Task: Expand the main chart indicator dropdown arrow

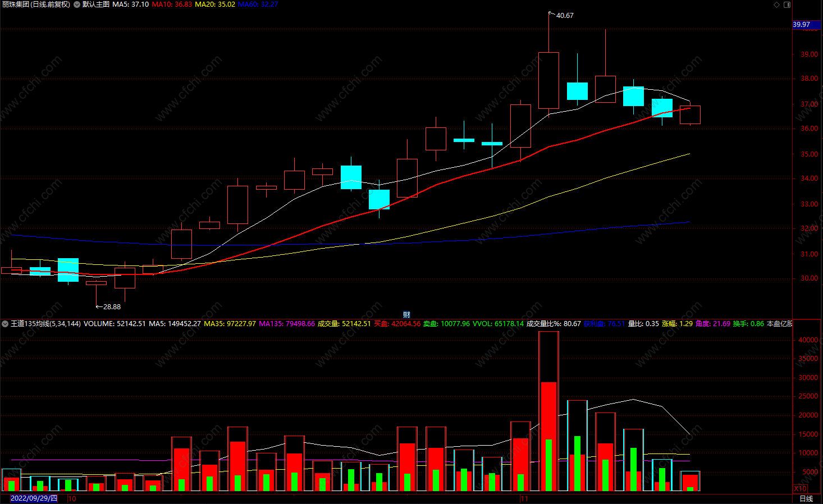Action: tap(77, 4)
